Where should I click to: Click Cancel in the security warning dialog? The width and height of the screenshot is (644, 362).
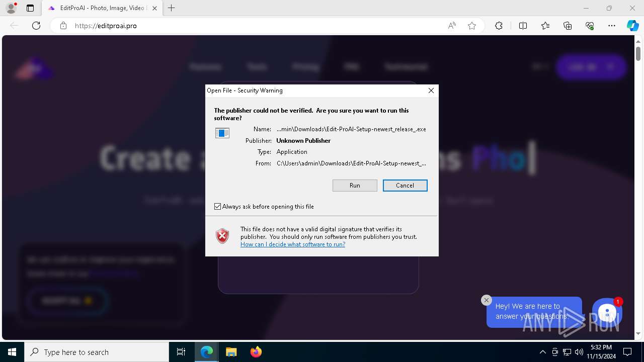click(405, 186)
